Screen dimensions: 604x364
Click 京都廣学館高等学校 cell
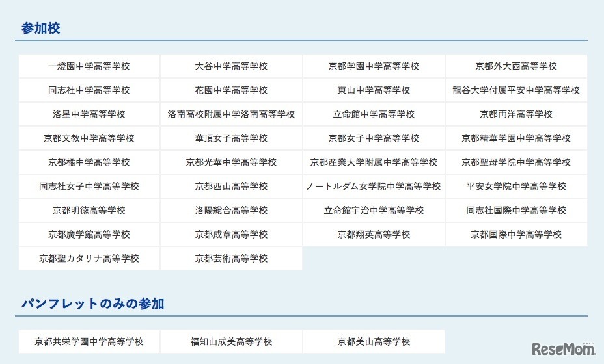pos(89,235)
